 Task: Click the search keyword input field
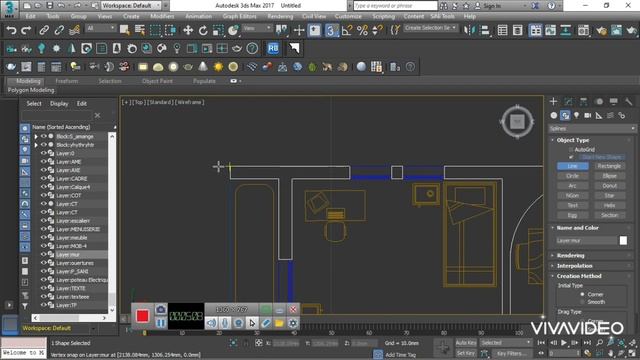394,6
